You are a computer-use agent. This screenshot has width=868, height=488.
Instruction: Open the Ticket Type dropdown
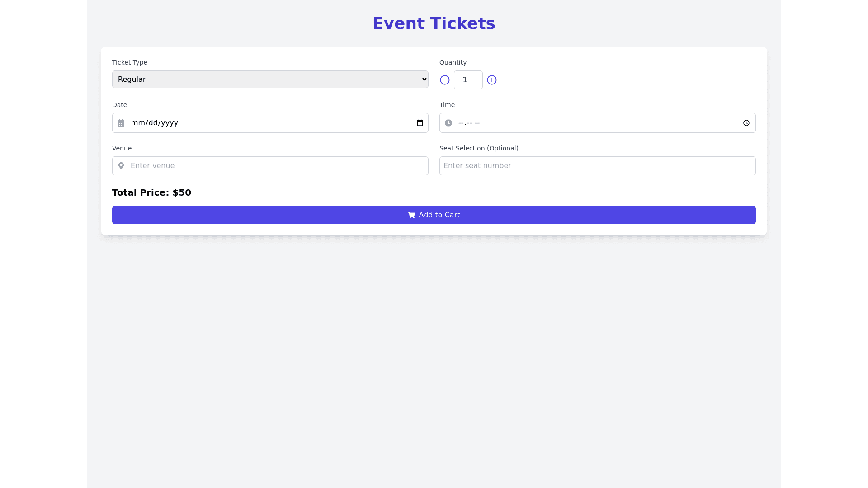coord(270,80)
